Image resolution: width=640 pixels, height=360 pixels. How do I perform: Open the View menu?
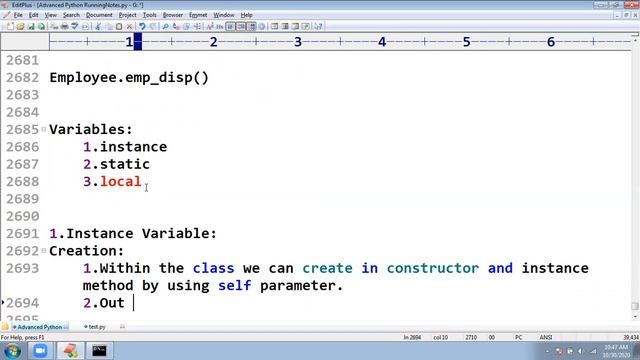click(x=51, y=15)
